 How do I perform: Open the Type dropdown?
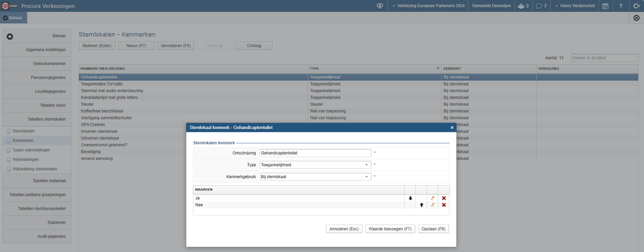[x=315, y=165]
